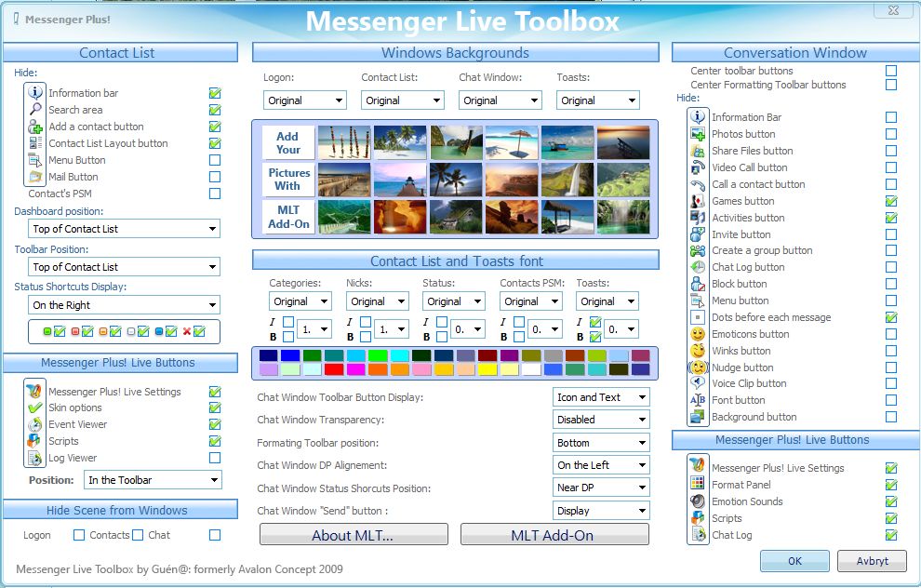921x588 pixels.
Task: Click the Messenger Plus! title bar label
Action: click(x=67, y=19)
